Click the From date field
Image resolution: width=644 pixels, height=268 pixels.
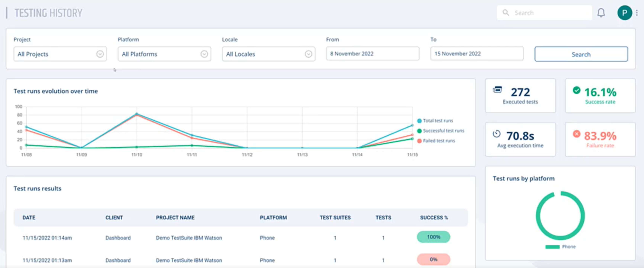click(372, 54)
